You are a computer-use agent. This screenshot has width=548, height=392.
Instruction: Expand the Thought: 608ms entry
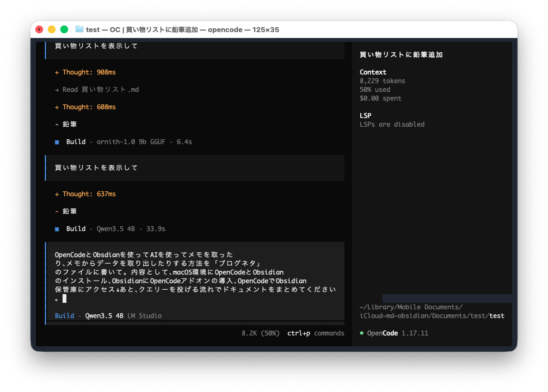coord(85,107)
